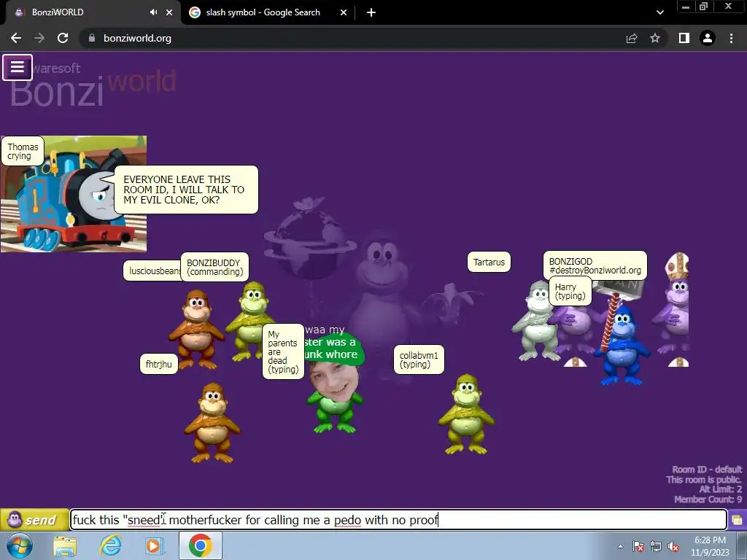
Task: Click the Alt Limit: 2 text
Action: coord(720,489)
